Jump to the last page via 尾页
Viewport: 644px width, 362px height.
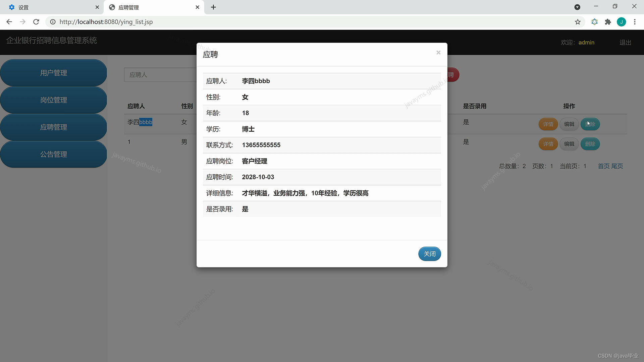pos(618,166)
